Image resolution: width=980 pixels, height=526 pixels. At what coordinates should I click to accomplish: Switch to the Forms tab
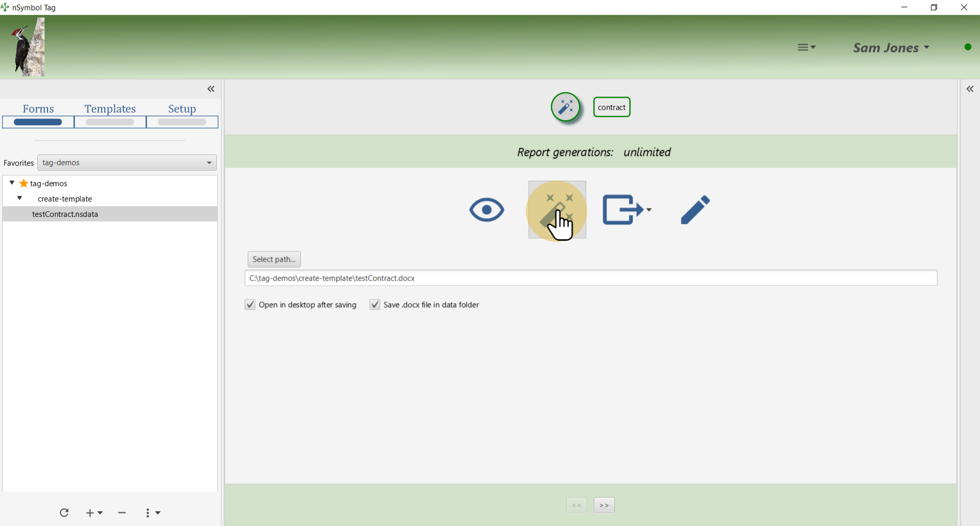pyautogui.click(x=38, y=115)
